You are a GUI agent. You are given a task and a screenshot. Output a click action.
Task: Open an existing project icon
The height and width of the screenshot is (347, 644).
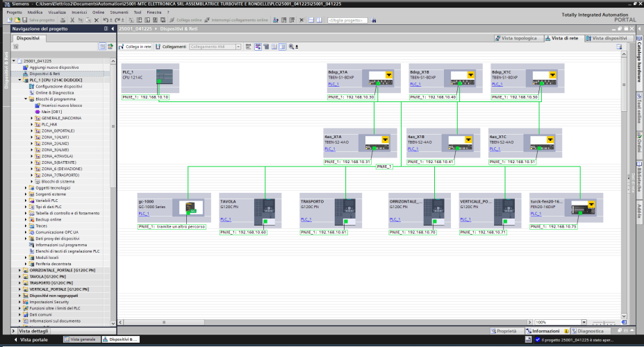pyautogui.click(x=17, y=20)
